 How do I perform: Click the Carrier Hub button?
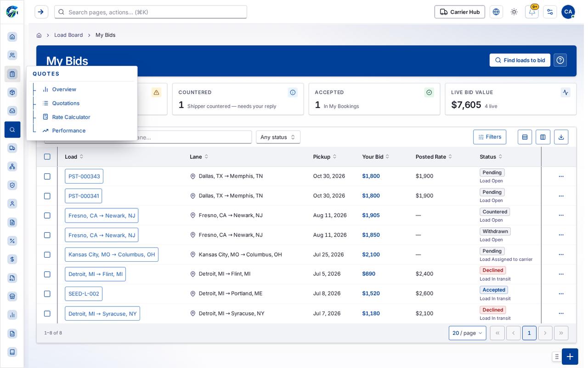(460, 12)
